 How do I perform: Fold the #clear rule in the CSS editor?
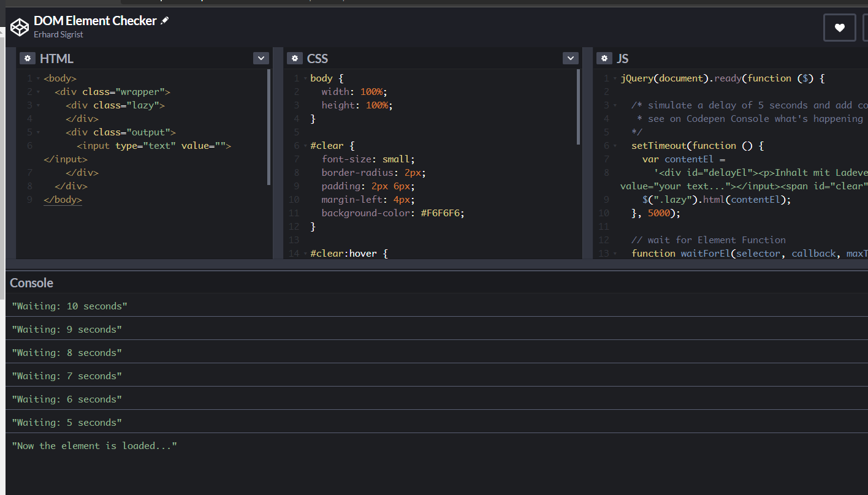click(305, 146)
